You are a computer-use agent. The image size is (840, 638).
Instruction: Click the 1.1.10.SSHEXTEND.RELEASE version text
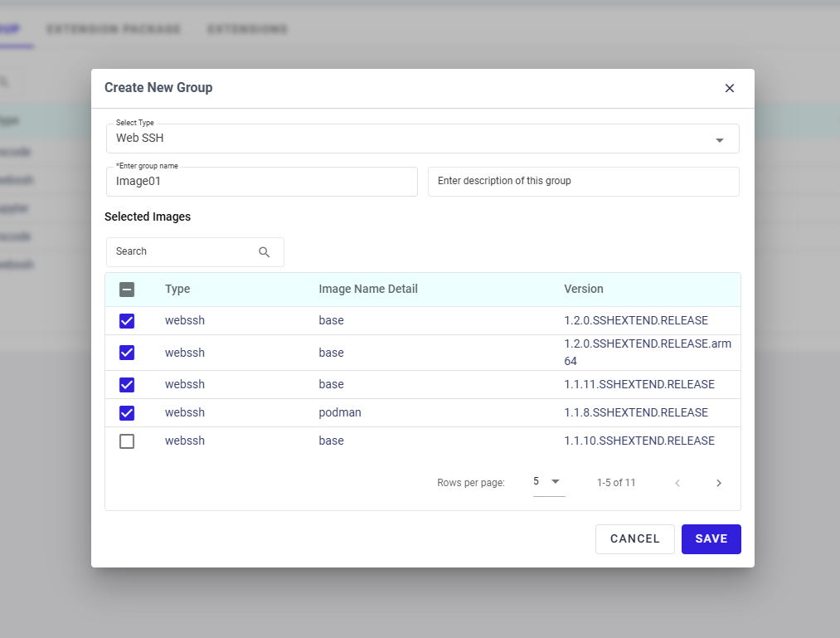pos(639,441)
